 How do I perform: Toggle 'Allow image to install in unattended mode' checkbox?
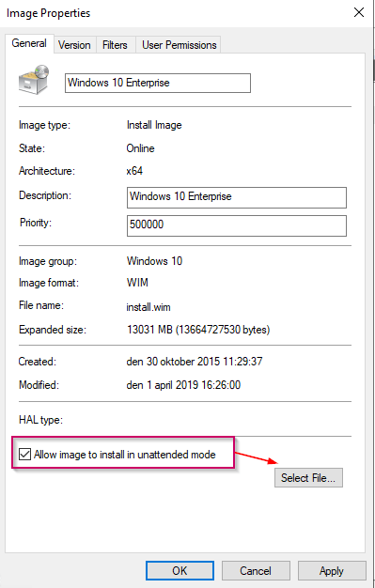pyautogui.click(x=24, y=455)
